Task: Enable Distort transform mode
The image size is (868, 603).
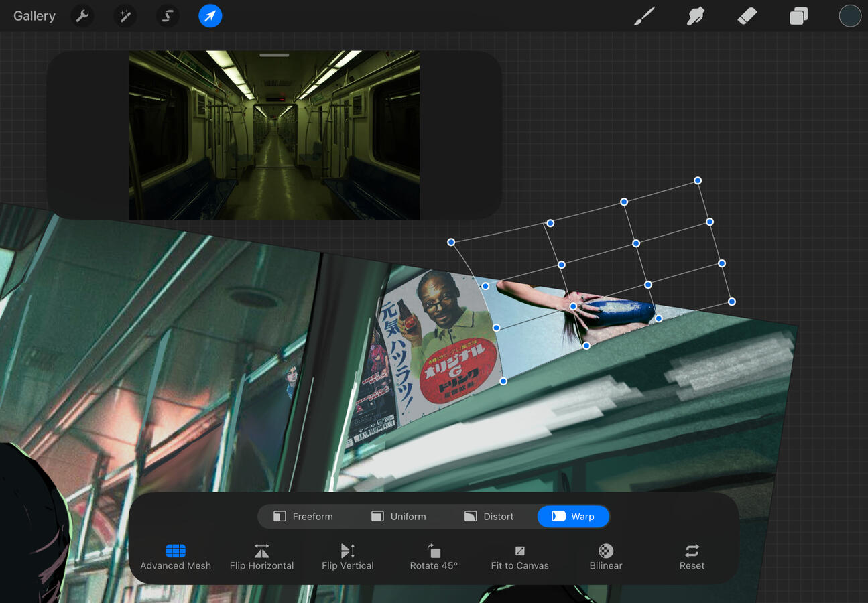Action: click(x=490, y=516)
